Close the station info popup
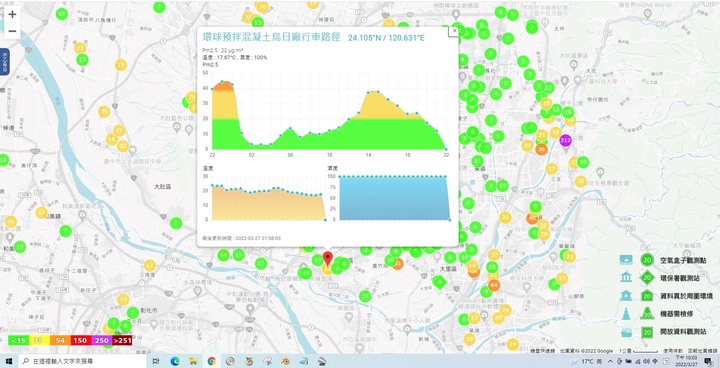 454,31
